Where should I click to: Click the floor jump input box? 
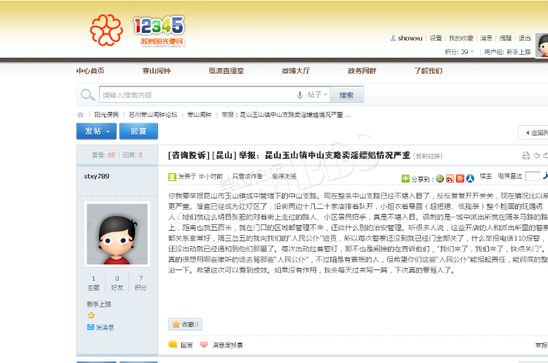pos(533,176)
